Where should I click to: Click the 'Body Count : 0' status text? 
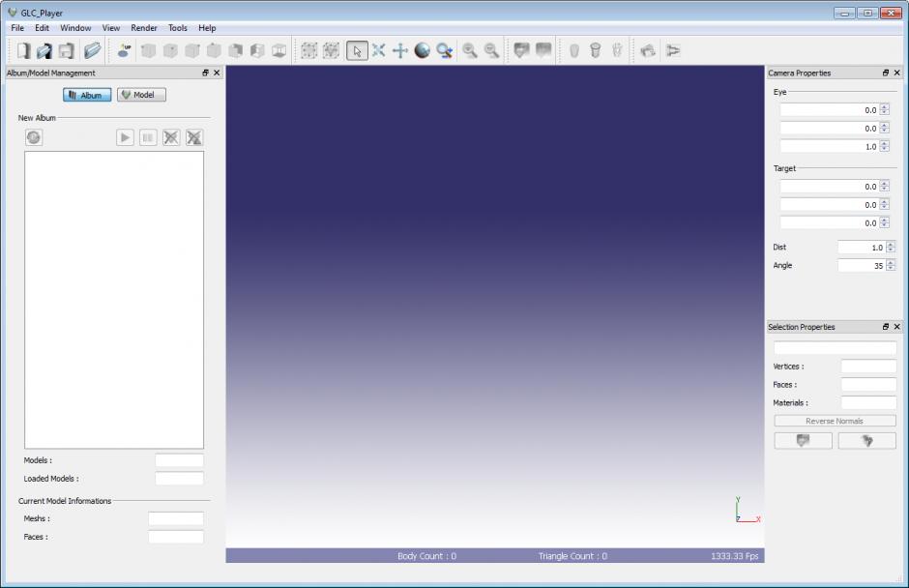[426, 556]
